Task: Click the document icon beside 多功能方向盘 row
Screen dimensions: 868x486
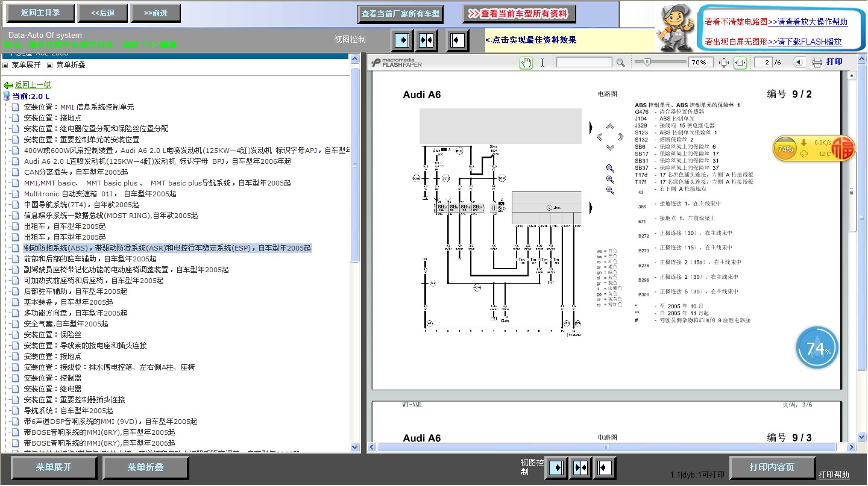Action: pos(16,313)
